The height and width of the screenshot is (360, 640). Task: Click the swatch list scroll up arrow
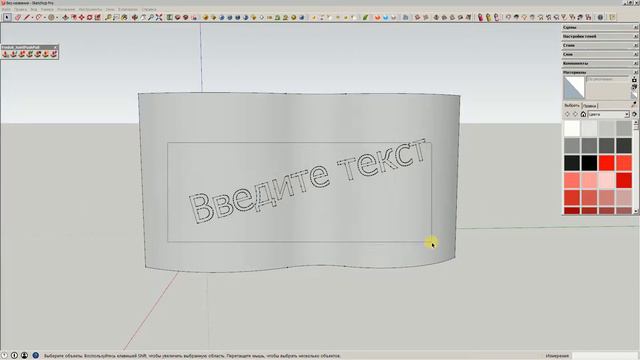click(636, 122)
